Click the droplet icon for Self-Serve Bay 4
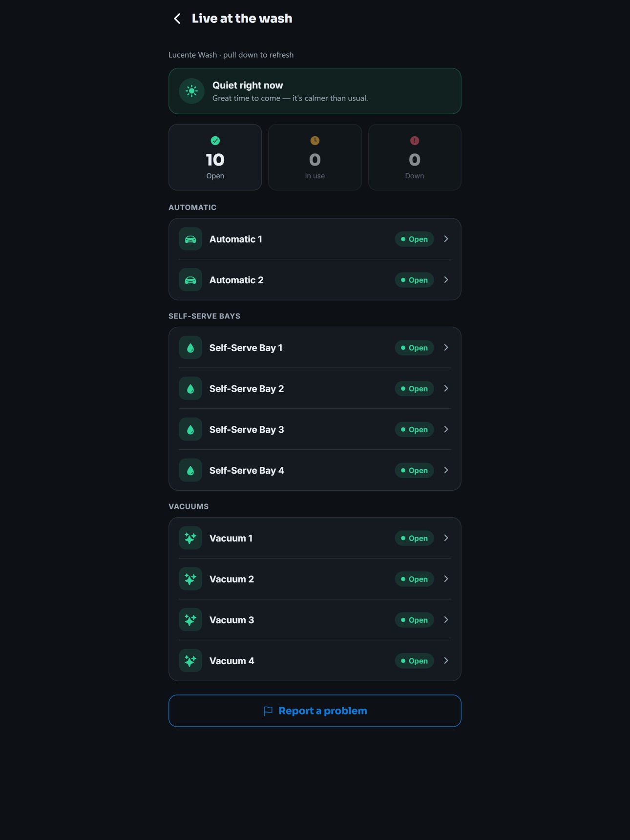The width and height of the screenshot is (630, 840). (190, 470)
